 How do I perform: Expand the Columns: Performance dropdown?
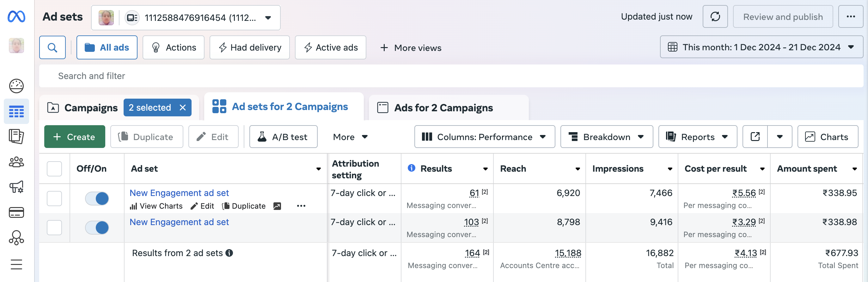(x=484, y=137)
